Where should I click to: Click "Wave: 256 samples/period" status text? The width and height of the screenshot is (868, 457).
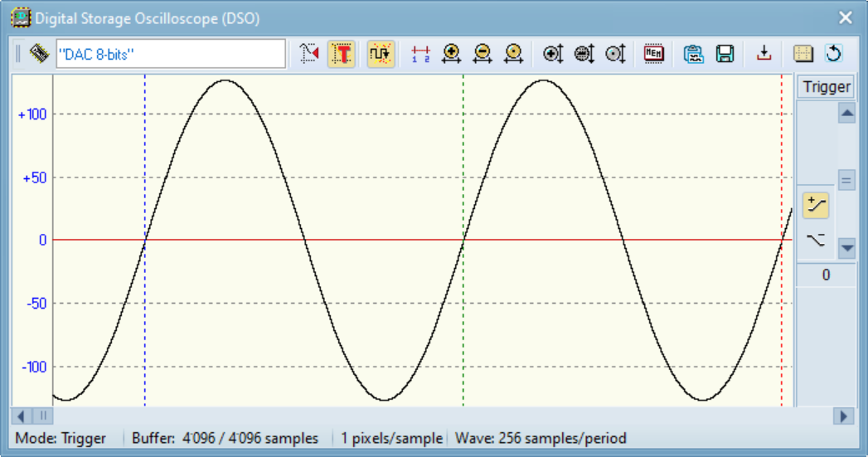coord(541,438)
